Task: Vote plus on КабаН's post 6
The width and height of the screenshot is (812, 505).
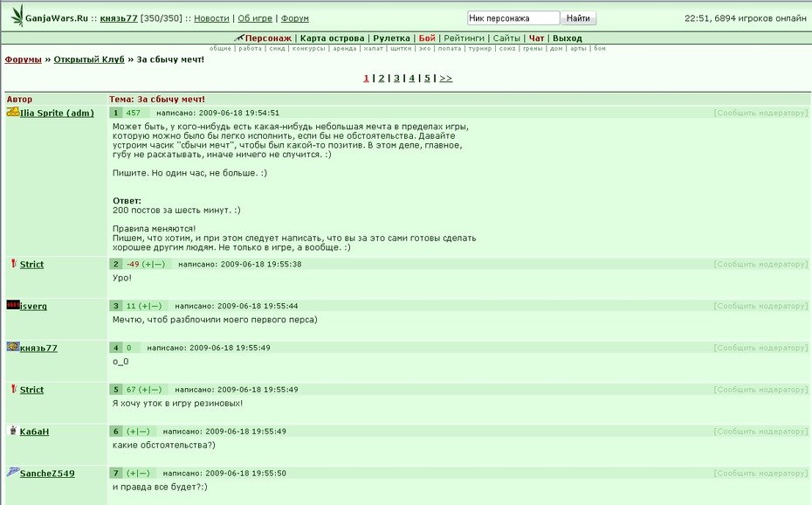Action: (x=133, y=432)
